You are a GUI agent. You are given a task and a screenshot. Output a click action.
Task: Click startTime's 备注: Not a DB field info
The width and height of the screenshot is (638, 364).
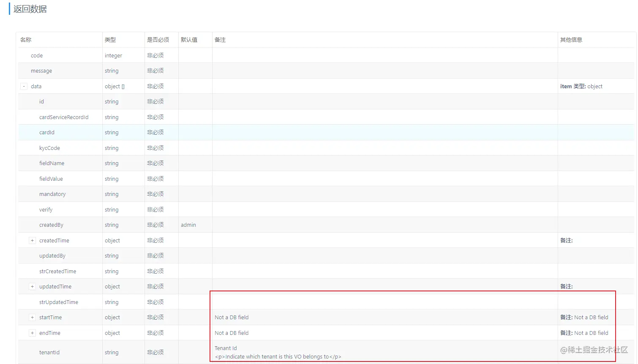tap(584, 317)
